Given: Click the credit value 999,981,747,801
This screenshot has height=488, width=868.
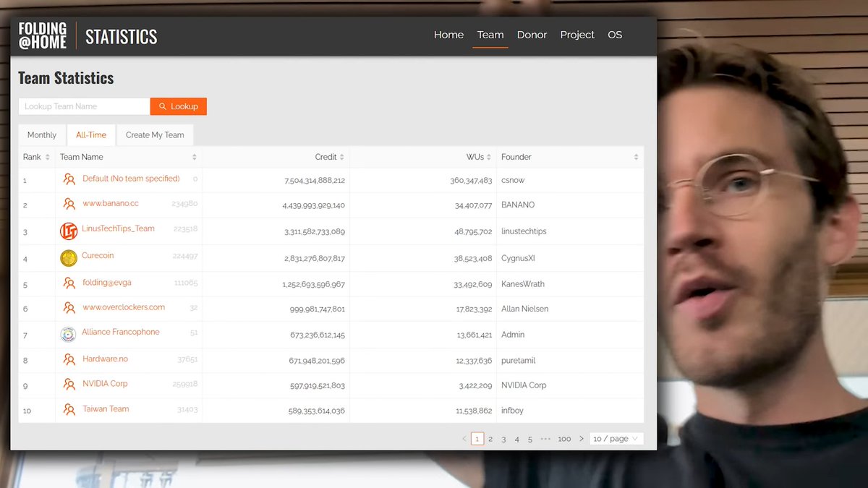Looking at the screenshot, I should (x=318, y=309).
